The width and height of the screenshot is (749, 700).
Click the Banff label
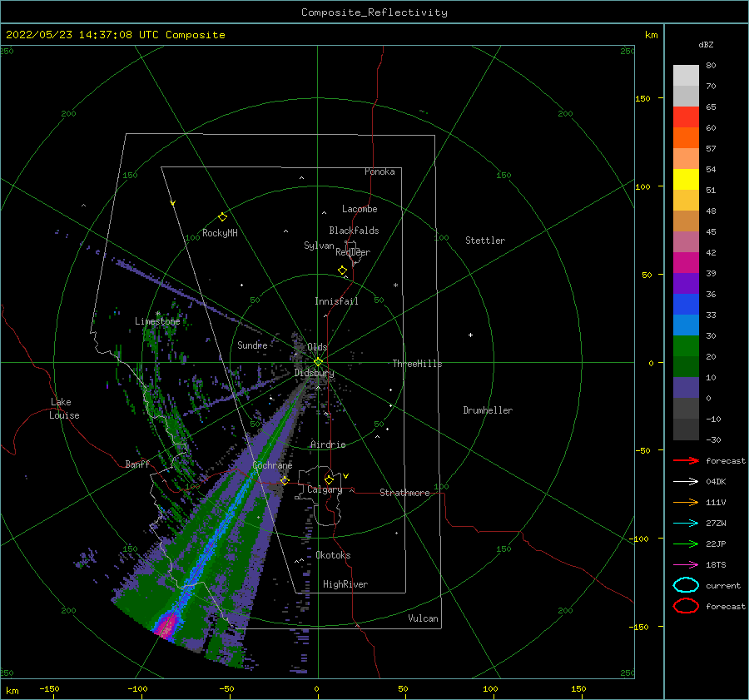[x=137, y=464]
